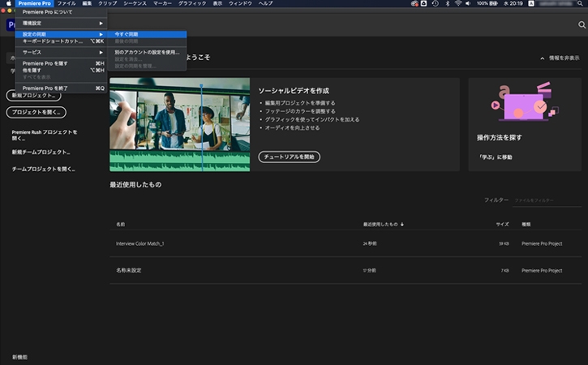Viewport: 588px width, 365px height.
Task: Open the グラフィック menu
Action: point(192,3)
